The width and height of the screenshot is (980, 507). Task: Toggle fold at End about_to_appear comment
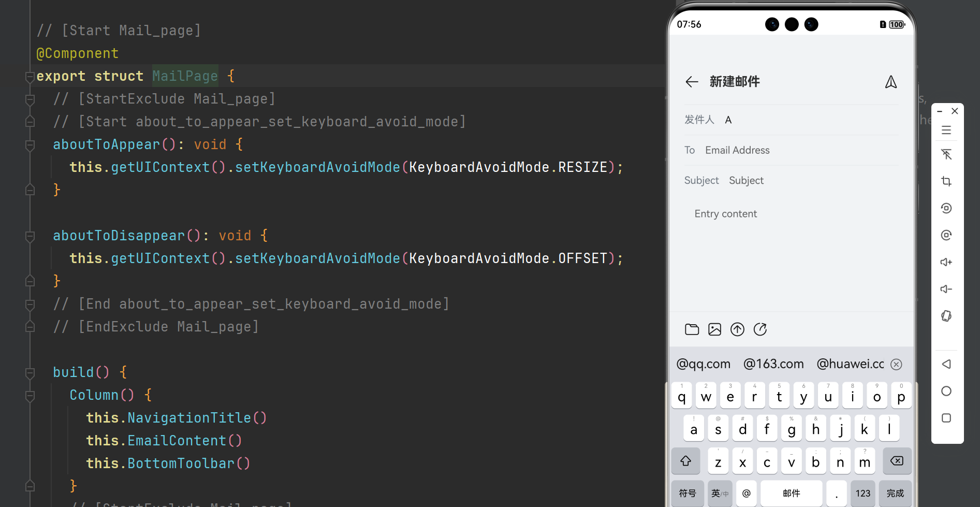30,305
